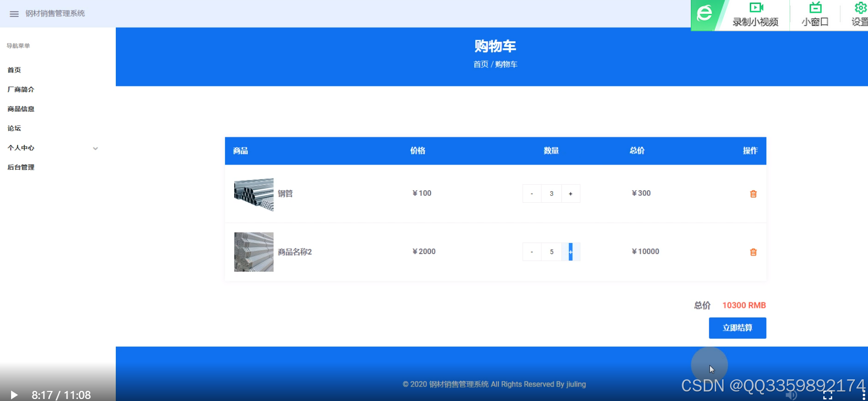Click the 商品名称2 product name
Viewport: 868px width, 401px height.
click(295, 252)
